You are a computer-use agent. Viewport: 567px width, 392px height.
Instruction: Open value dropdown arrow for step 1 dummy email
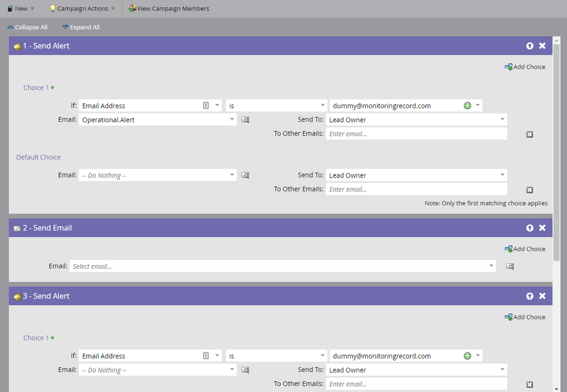478,106
